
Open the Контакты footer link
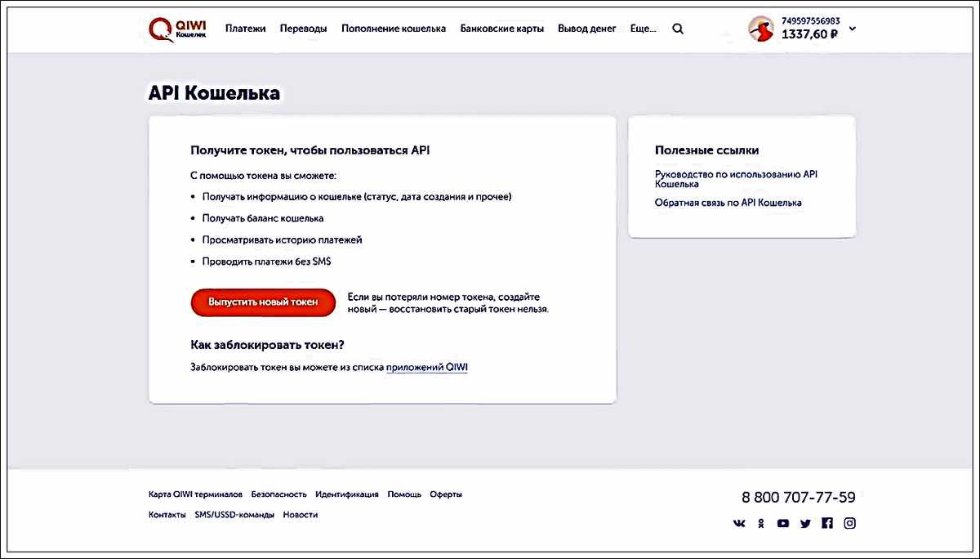pyautogui.click(x=167, y=515)
